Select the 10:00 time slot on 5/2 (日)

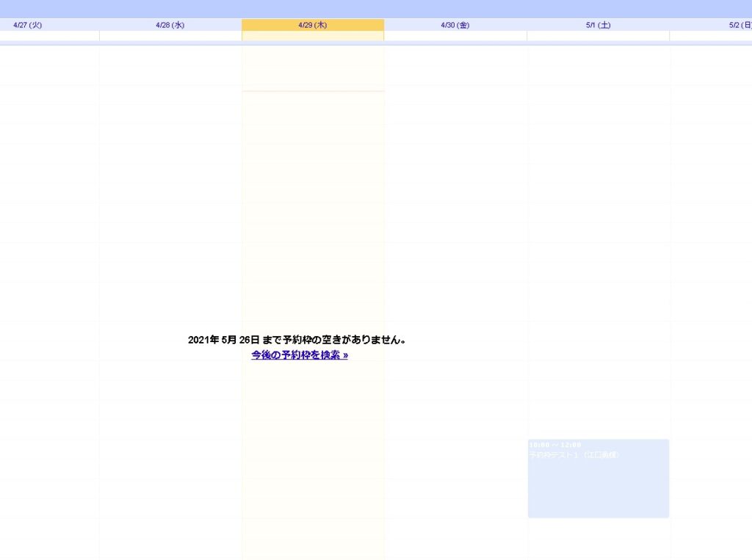pos(711,449)
